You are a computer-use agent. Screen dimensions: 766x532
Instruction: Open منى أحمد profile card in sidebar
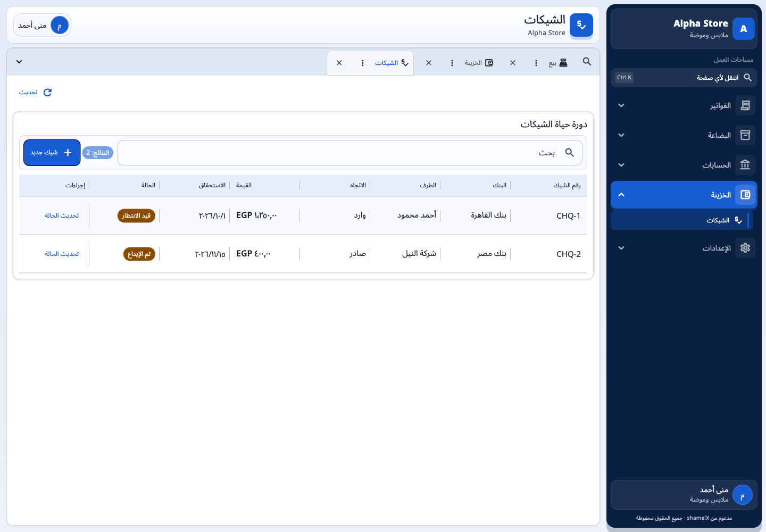(x=684, y=495)
